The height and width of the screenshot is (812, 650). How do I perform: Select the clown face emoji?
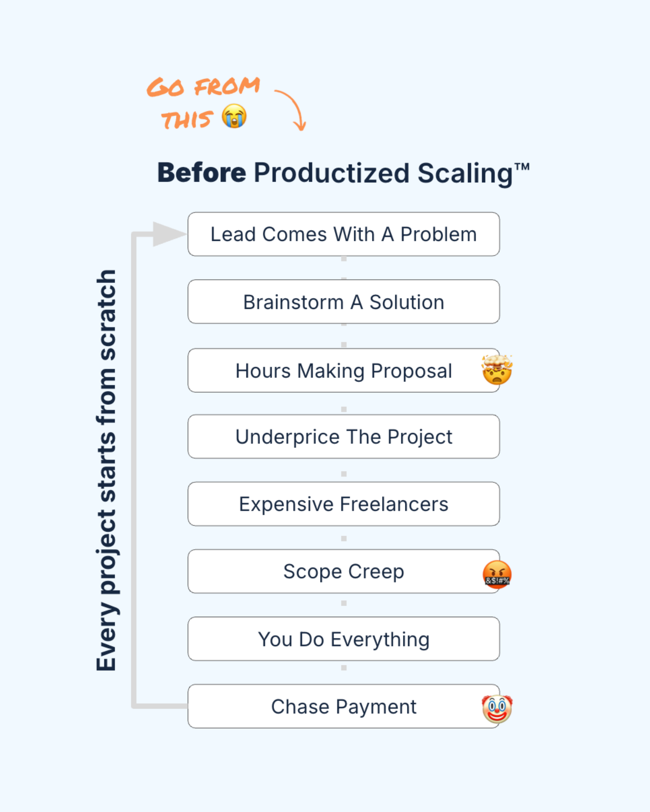coord(497,709)
